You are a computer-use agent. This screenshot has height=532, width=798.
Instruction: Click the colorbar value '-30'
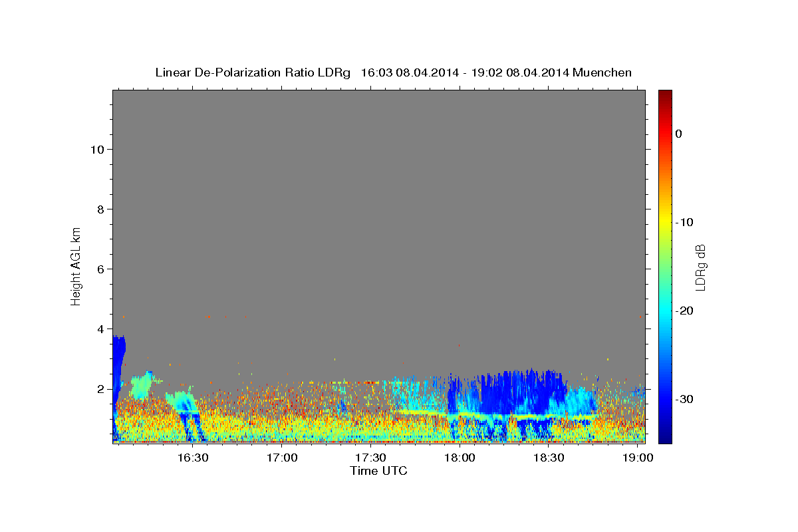[685, 399]
